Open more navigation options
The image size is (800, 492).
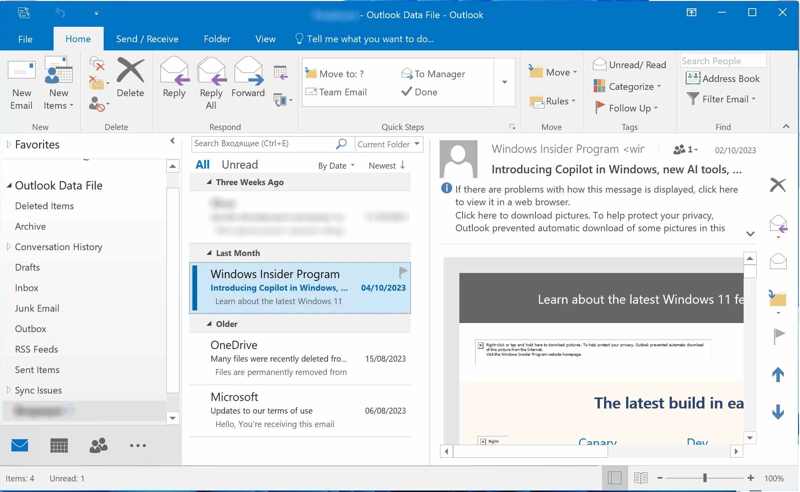point(138,446)
